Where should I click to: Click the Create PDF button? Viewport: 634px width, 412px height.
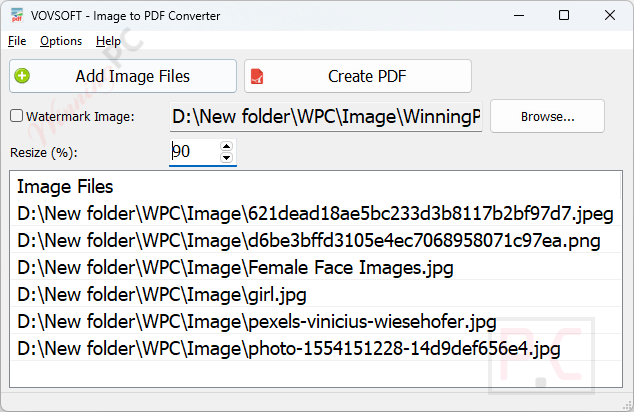pyautogui.click(x=358, y=76)
